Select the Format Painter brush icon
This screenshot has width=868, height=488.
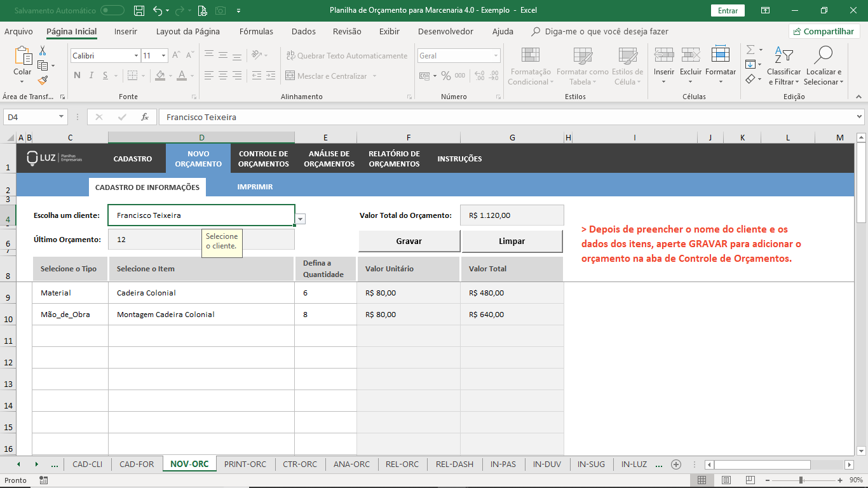(x=43, y=81)
